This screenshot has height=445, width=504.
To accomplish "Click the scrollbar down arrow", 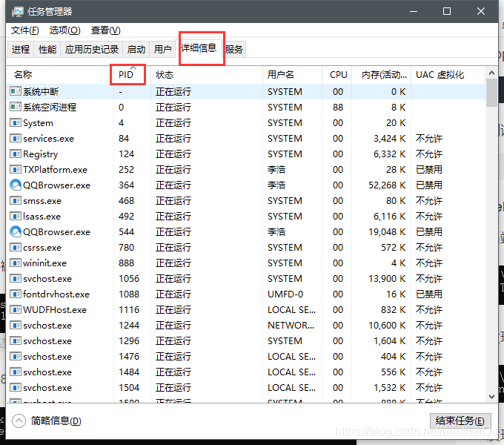I will [491, 397].
